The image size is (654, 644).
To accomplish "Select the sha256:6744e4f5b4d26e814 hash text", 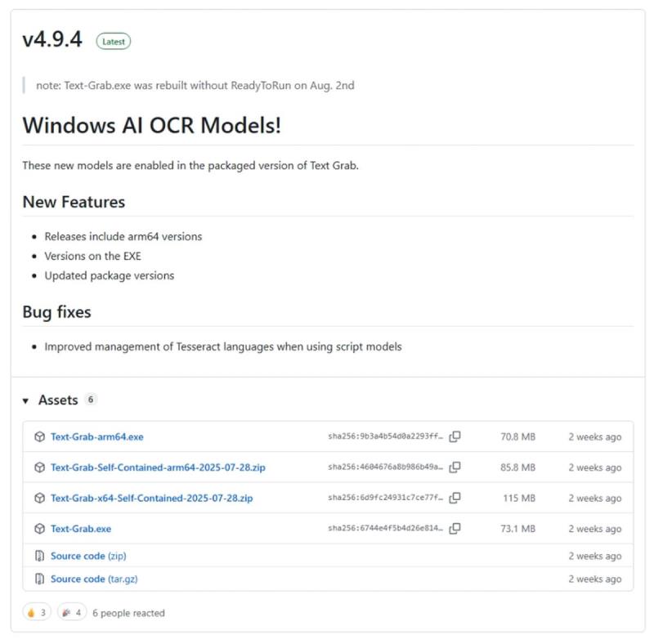I will (x=385, y=529).
